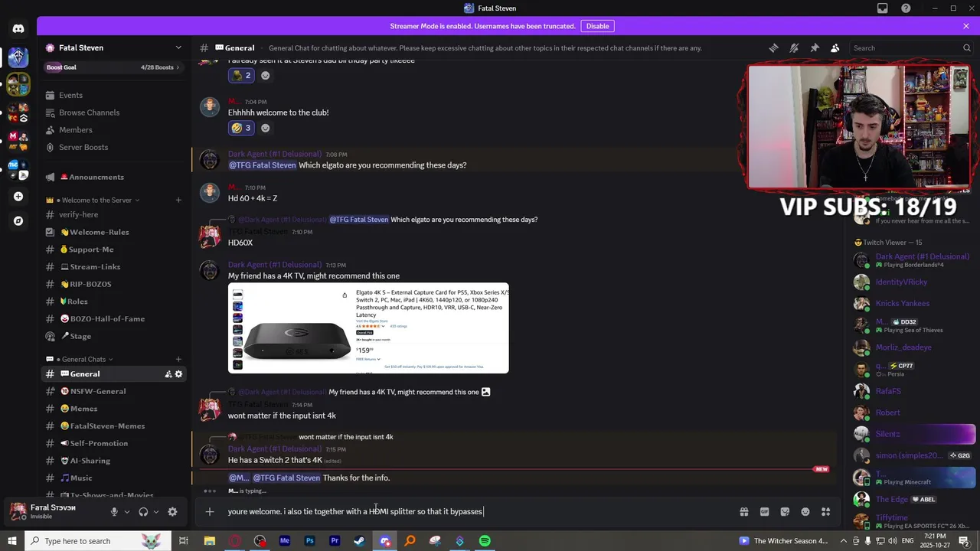Open the GIF picker icon
This screenshot has height=551, width=980.
click(764, 512)
